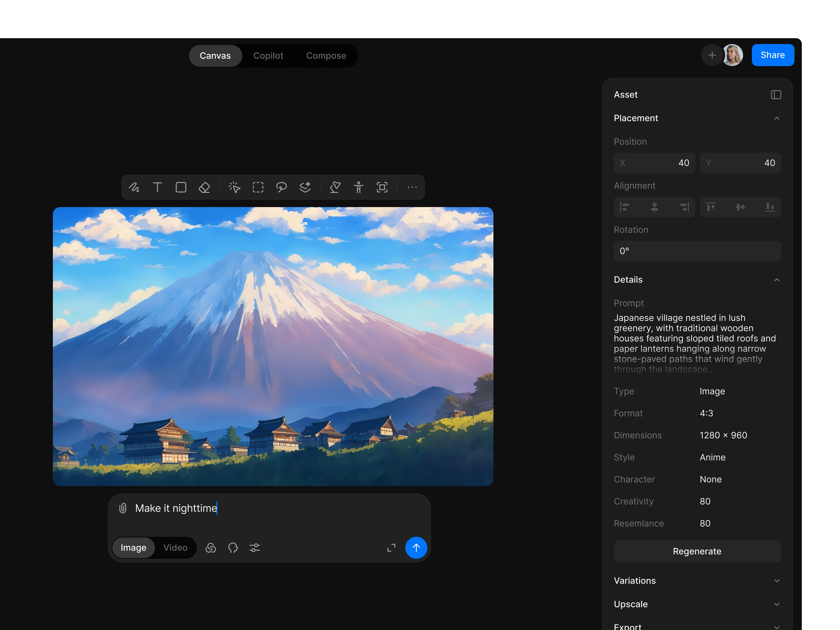Select the Text tool

click(x=158, y=187)
